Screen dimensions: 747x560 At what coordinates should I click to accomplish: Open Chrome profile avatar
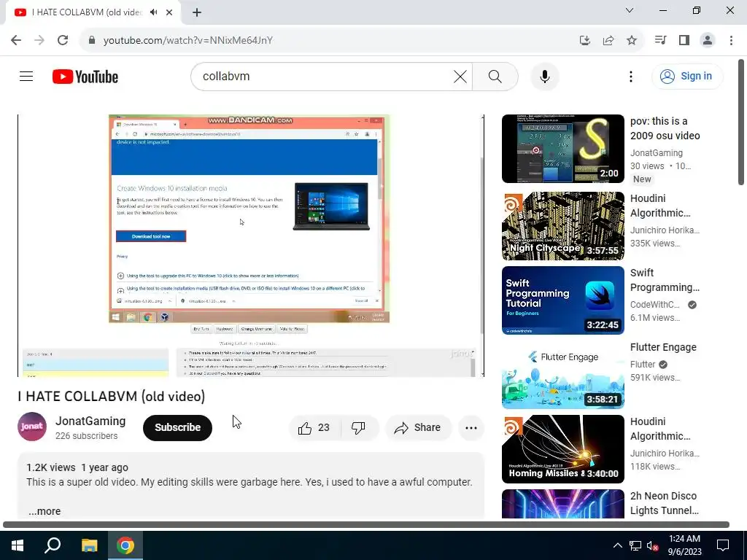(708, 40)
